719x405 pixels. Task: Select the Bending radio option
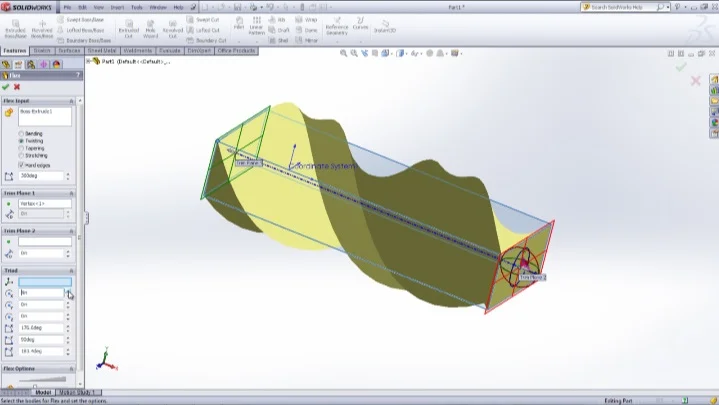click(21, 133)
